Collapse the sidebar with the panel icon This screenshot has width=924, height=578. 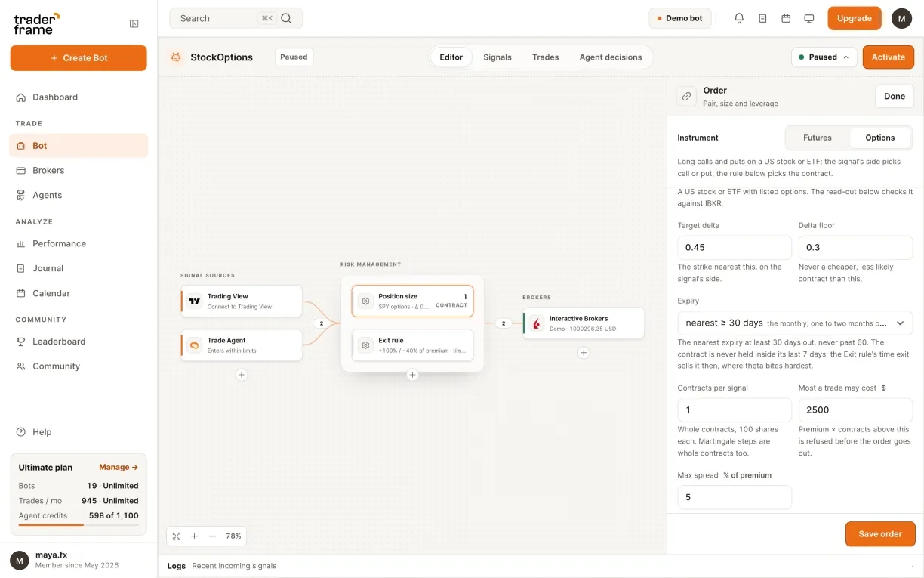tap(134, 23)
